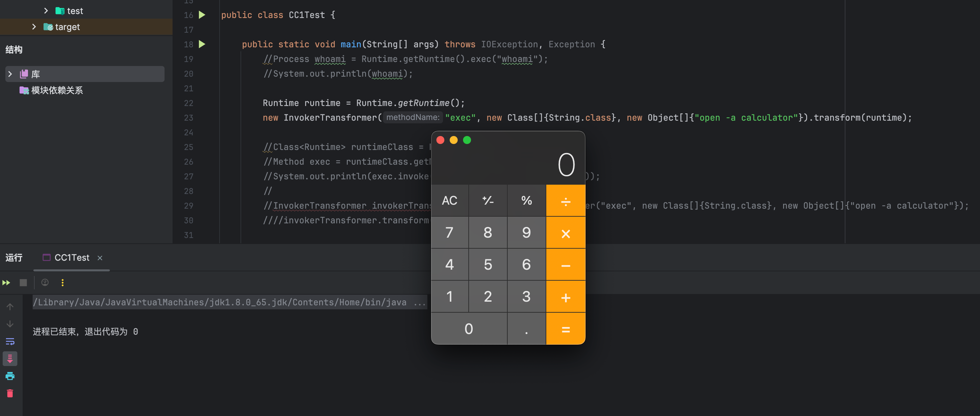Clear all console output with the trash icon
Screen dimensions: 980x416
pos(10,393)
